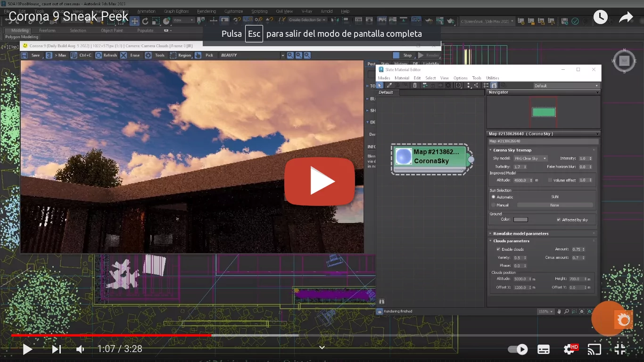Uncheck Affected by sky checkbox
This screenshot has width=644, height=362.
pos(559,220)
